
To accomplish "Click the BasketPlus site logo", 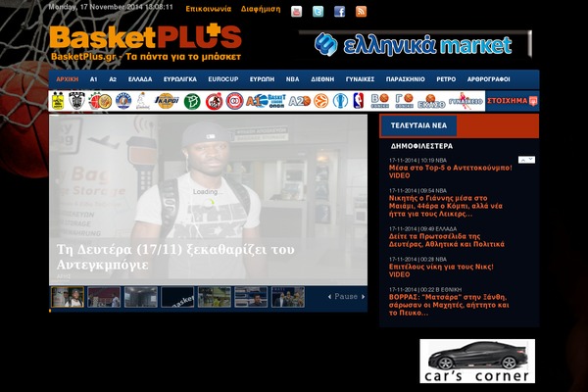I will pos(145,42).
